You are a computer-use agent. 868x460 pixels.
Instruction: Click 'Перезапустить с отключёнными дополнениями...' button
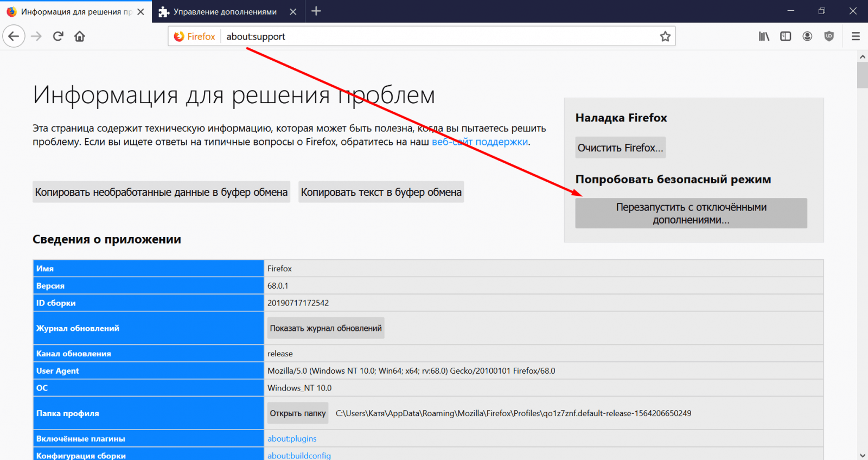(691, 213)
